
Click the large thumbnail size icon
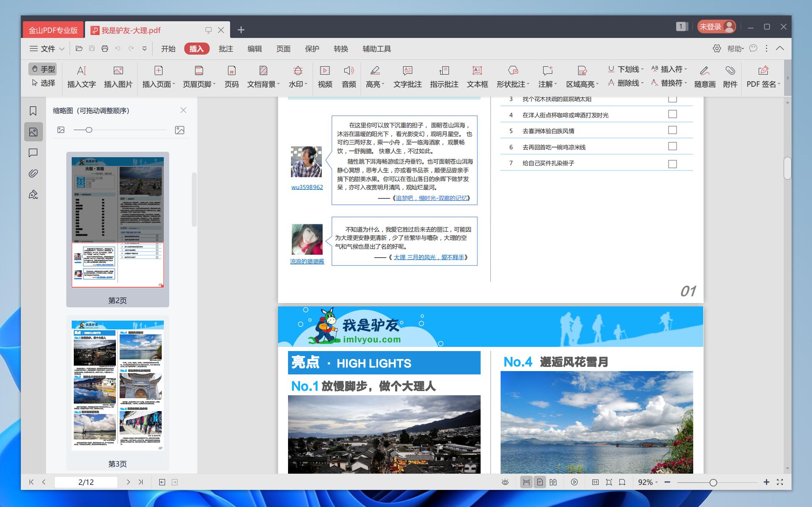pyautogui.click(x=180, y=130)
